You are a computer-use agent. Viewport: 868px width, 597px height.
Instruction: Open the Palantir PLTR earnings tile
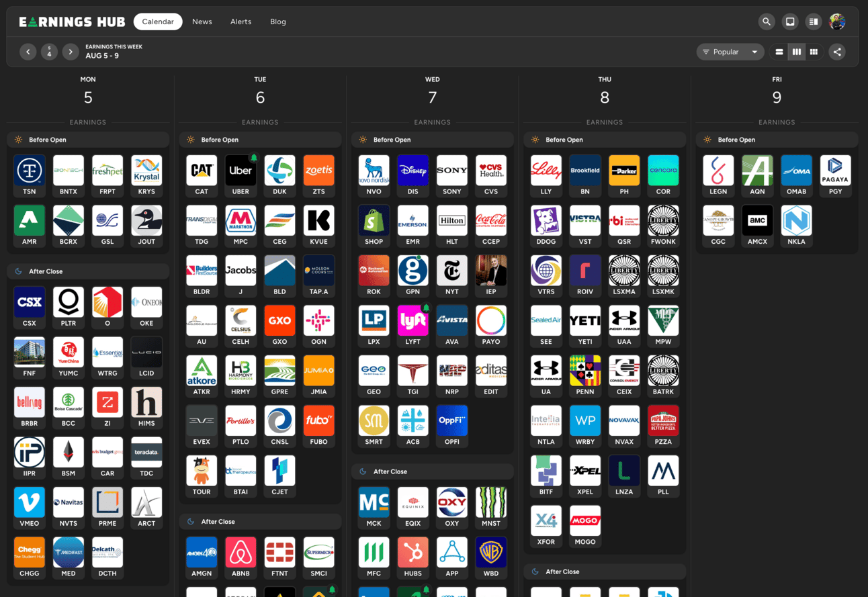[69, 307]
